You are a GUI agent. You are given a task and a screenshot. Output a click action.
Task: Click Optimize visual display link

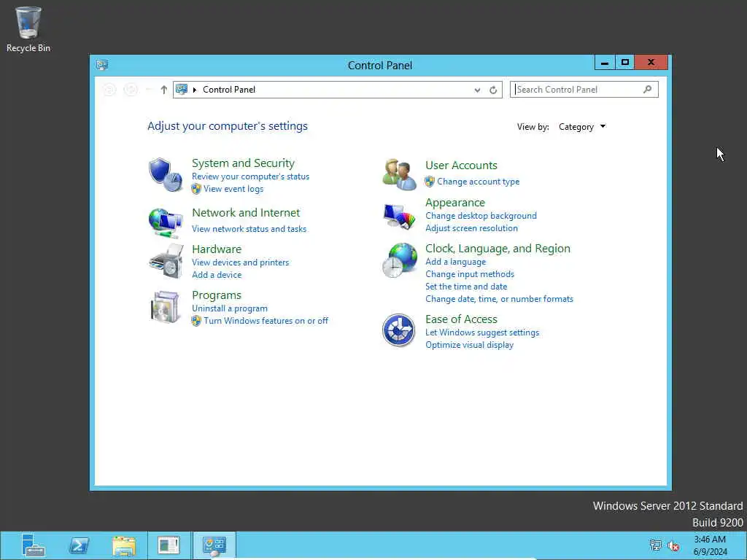(469, 345)
